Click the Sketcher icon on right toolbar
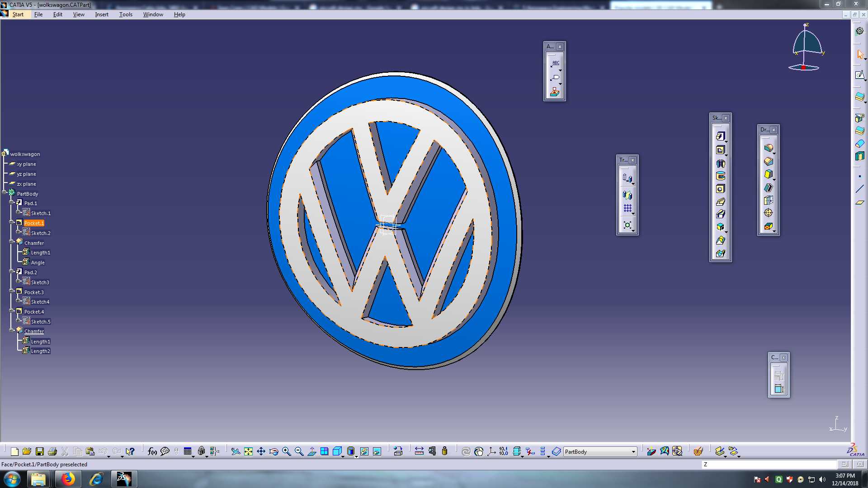 [x=859, y=75]
